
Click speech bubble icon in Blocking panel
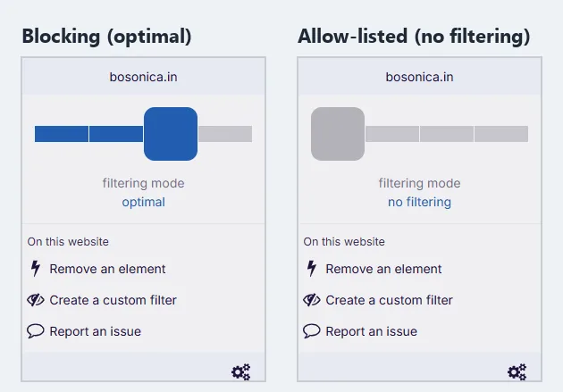pyautogui.click(x=36, y=331)
